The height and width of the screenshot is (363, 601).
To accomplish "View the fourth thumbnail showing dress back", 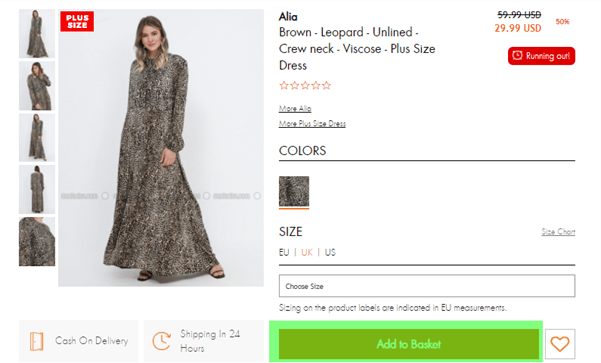I will (37, 189).
